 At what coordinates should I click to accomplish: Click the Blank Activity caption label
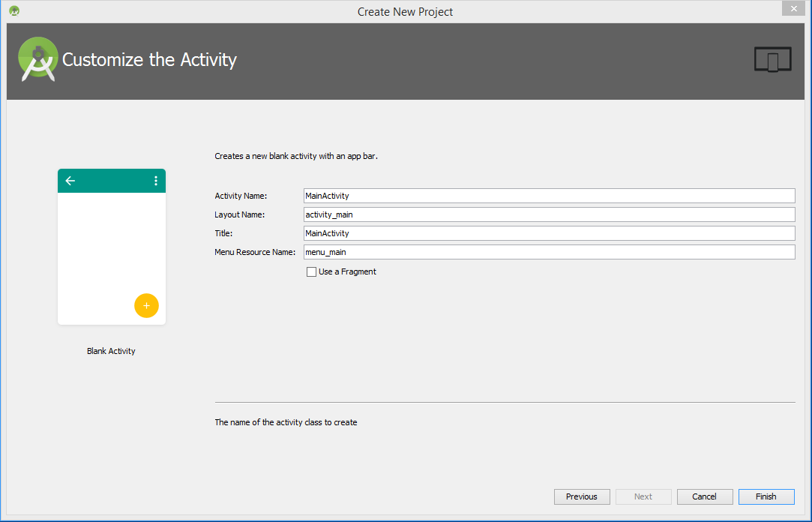point(111,351)
